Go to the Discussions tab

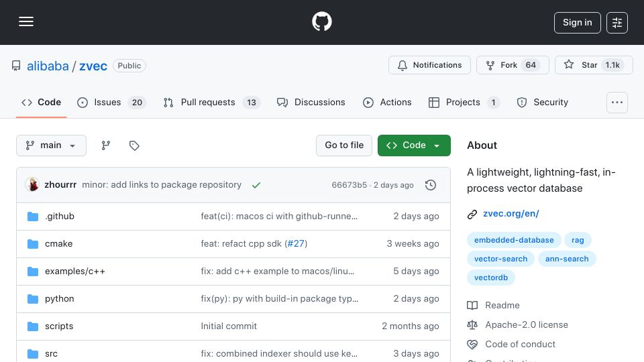coord(311,102)
